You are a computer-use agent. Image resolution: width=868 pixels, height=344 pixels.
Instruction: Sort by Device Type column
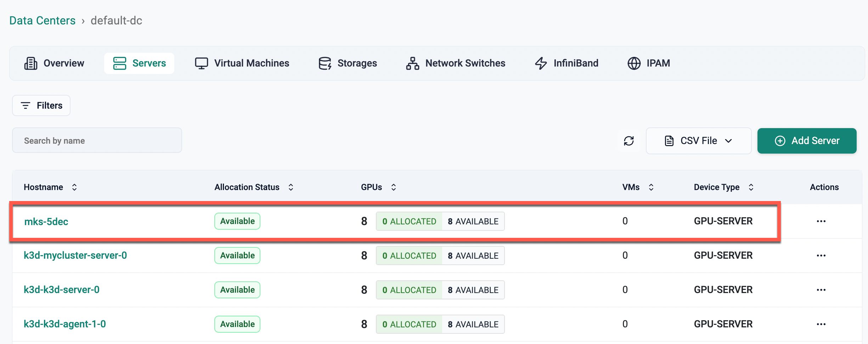pos(751,187)
